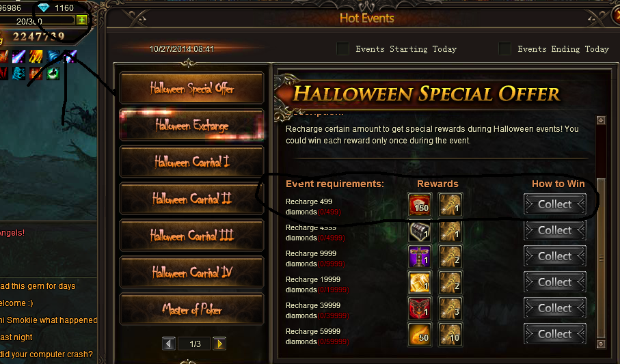Click scrollbar up arrow in offer panel
The width and height of the screenshot is (620, 364).
pos(601,120)
